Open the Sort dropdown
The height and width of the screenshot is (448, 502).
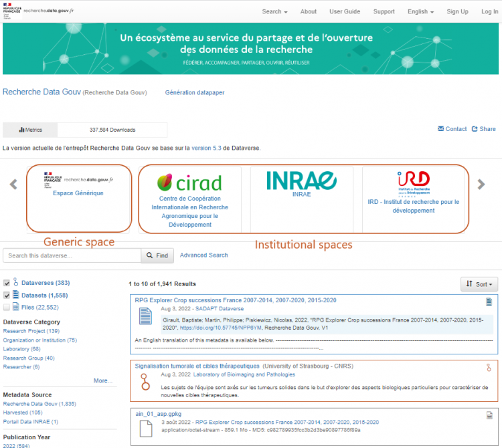[x=479, y=284]
